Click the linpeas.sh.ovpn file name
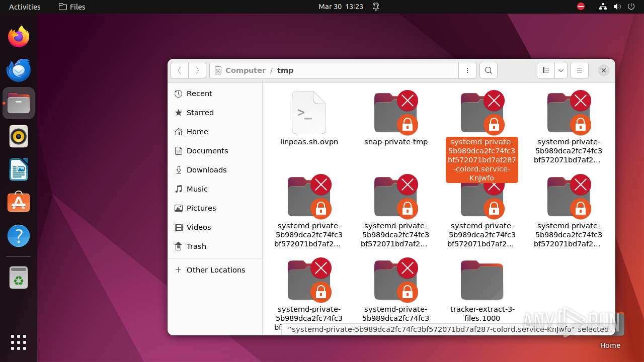This screenshot has height=362, width=644. click(x=309, y=142)
